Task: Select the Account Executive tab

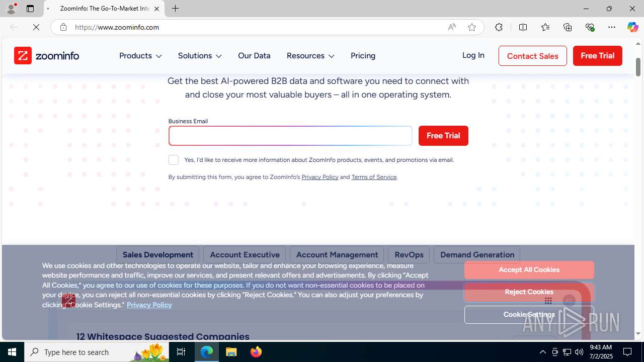Action: [x=245, y=255]
